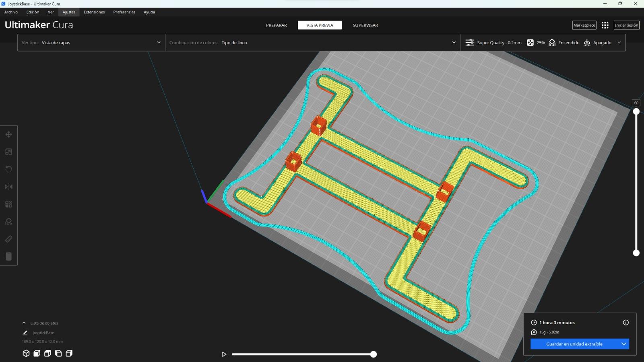Open the Extensiones menu
Image resolution: width=644 pixels, height=362 pixels.
coord(94,12)
